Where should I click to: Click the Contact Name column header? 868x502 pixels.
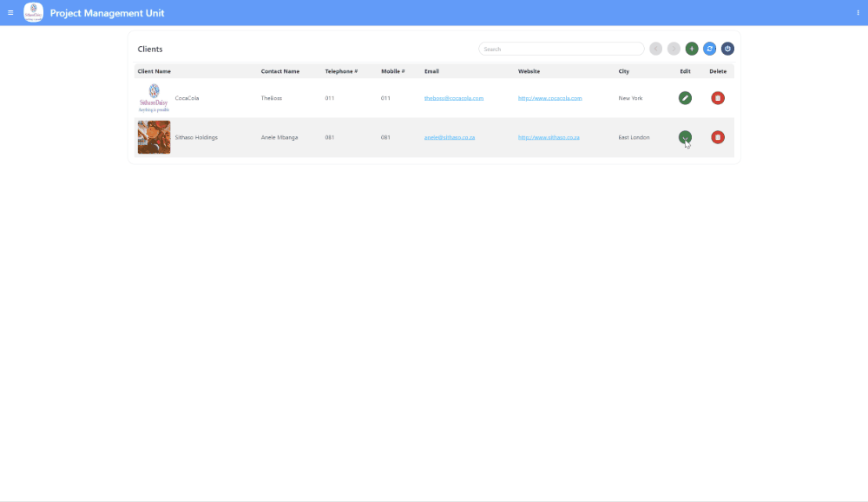[280, 71]
